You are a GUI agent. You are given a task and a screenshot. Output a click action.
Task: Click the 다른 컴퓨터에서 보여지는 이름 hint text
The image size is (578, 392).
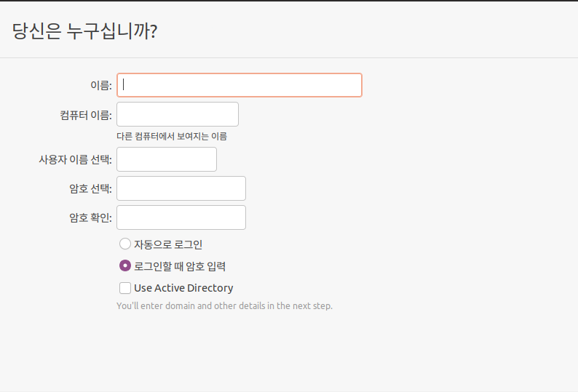tap(172, 136)
